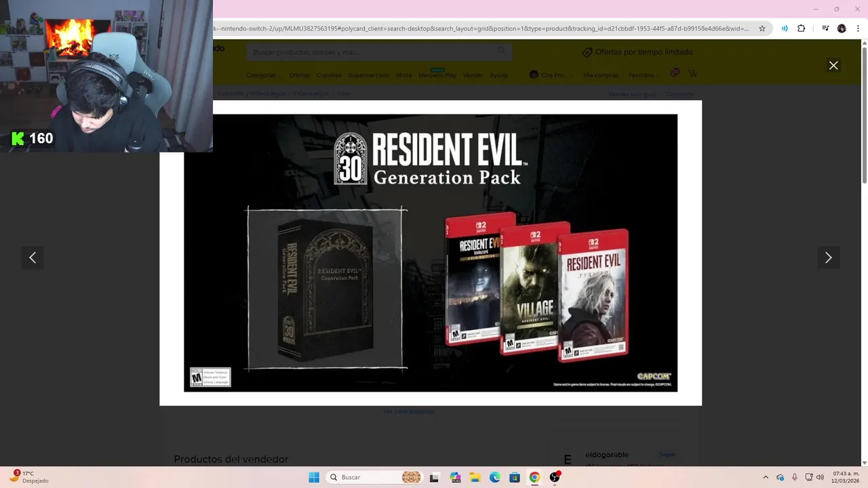Image resolution: width=868 pixels, height=488 pixels.
Task: Open network settings from tray icon
Action: click(x=809, y=477)
